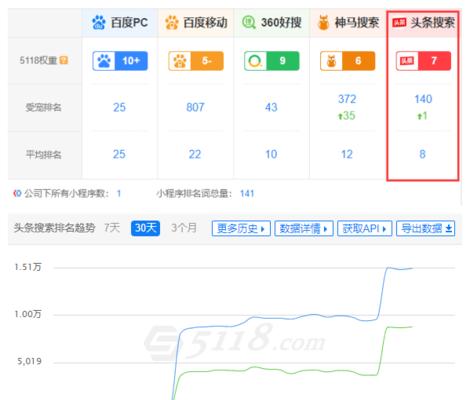Click Baidu PC 受宠排名 value 25
Screen dimensions: 470x400
tap(119, 107)
